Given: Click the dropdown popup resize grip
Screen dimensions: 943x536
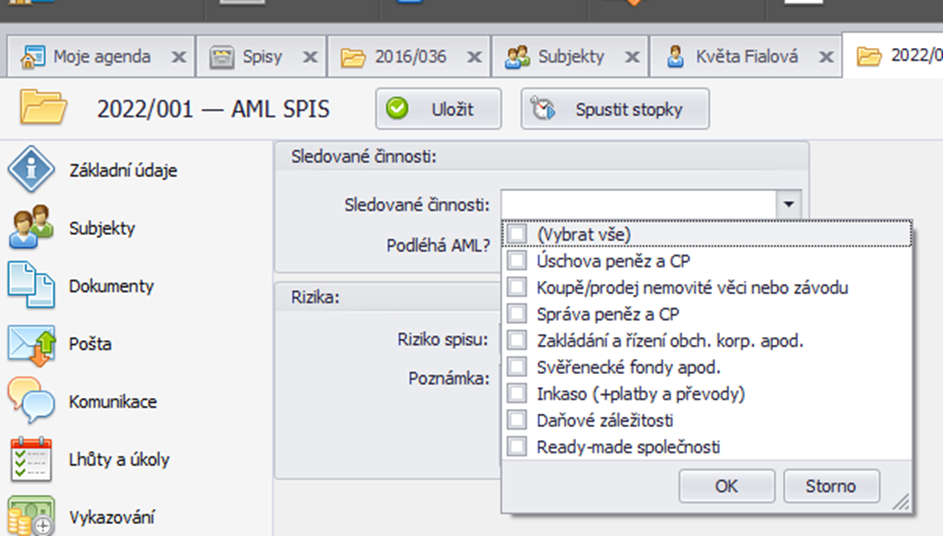Looking at the screenshot, I should coord(901,502).
